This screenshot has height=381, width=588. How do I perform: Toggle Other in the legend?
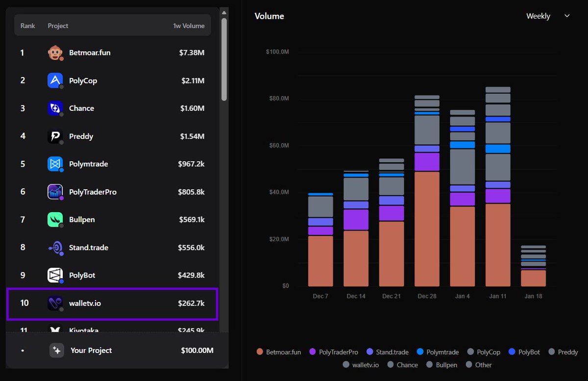(x=479, y=365)
